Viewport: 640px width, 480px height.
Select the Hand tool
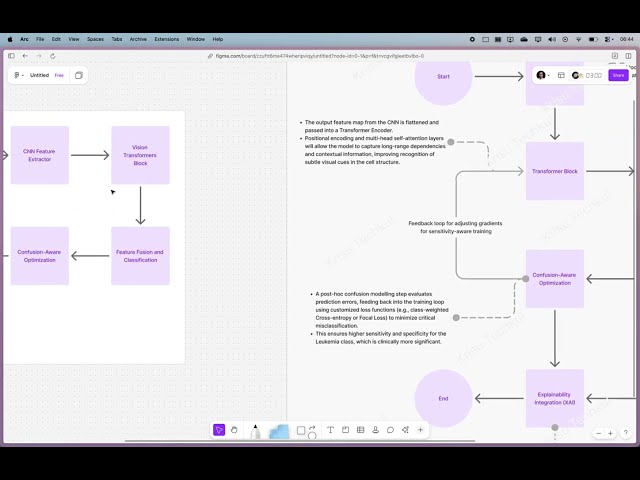coord(234,430)
